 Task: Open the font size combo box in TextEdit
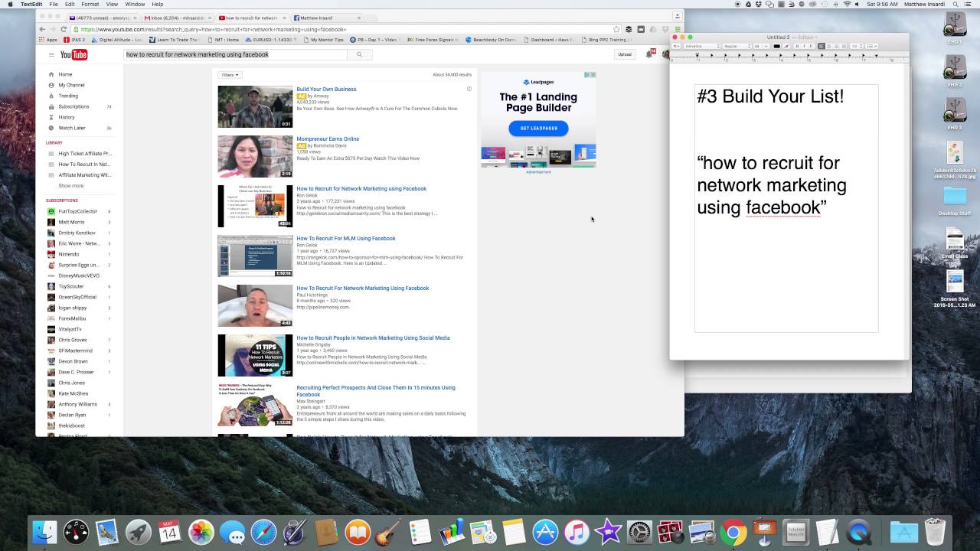tap(761, 46)
